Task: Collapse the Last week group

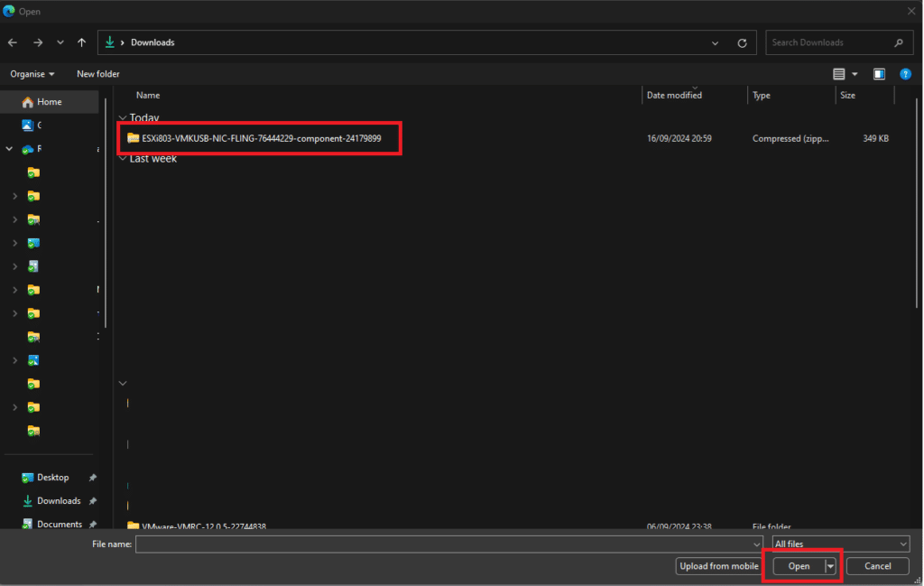Action: coord(123,158)
